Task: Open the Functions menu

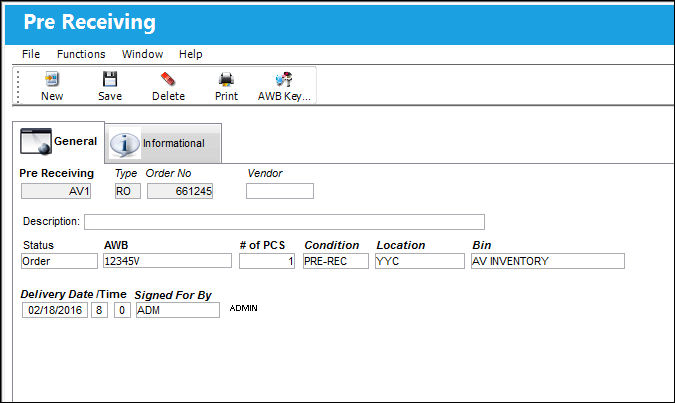Action: [81, 54]
